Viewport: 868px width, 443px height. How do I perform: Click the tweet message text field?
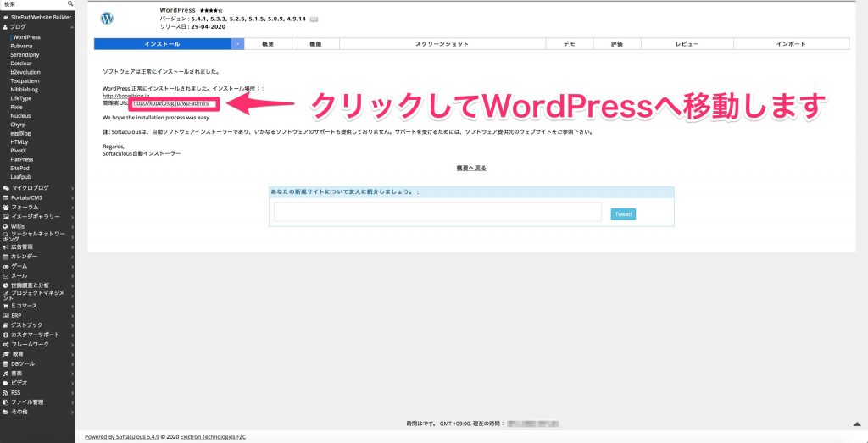pyautogui.click(x=437, y=213)
